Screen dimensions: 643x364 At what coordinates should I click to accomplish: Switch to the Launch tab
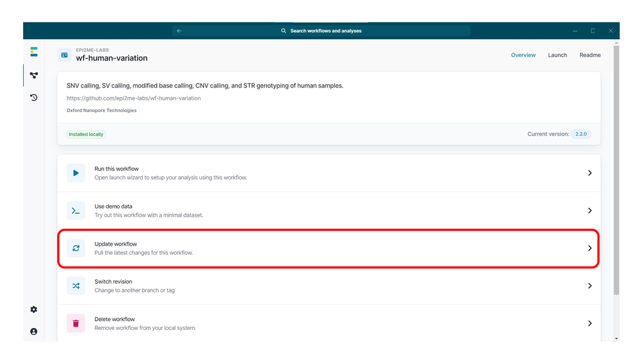(557, 55)
